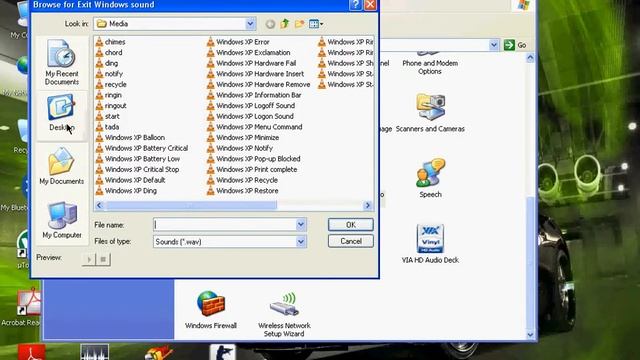Select the ringout sound file

111,105
